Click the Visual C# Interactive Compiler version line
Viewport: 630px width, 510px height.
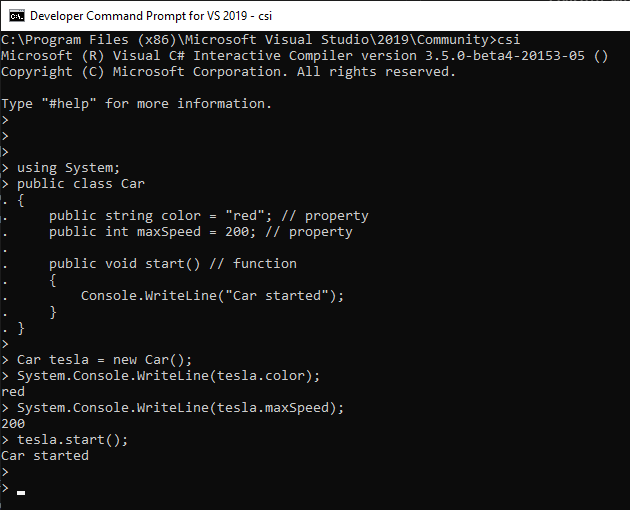[304, 56]
